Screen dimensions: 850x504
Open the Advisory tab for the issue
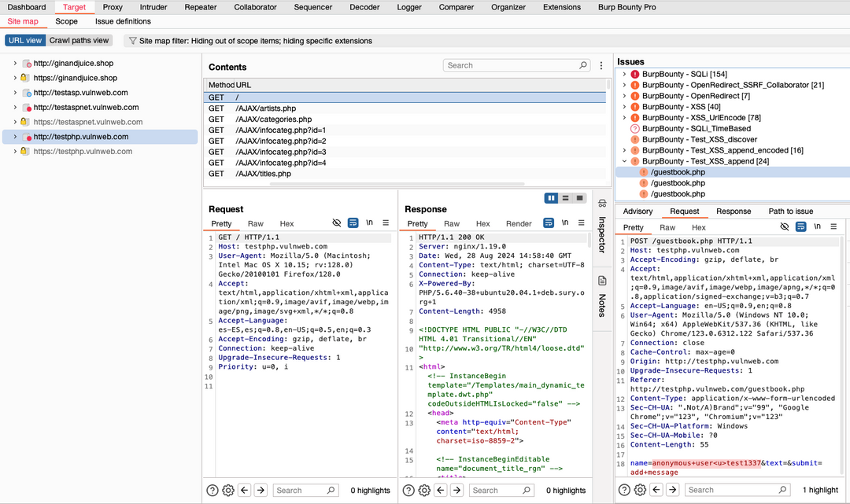pos(637,211)
